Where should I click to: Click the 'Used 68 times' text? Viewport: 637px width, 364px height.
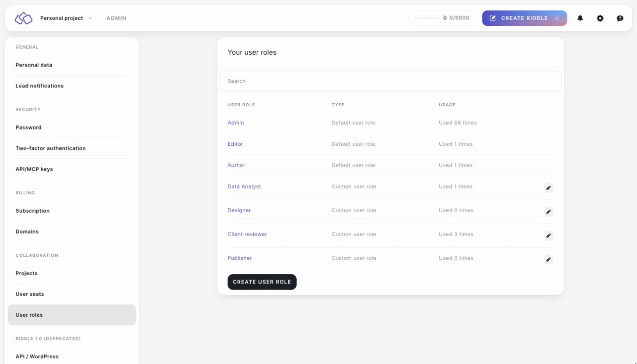pos(458,123)
